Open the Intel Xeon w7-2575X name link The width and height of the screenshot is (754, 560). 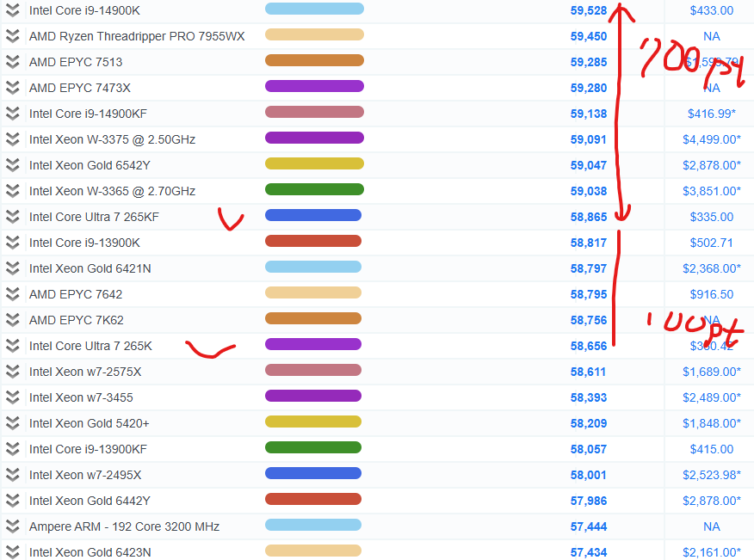click(85, 372)
